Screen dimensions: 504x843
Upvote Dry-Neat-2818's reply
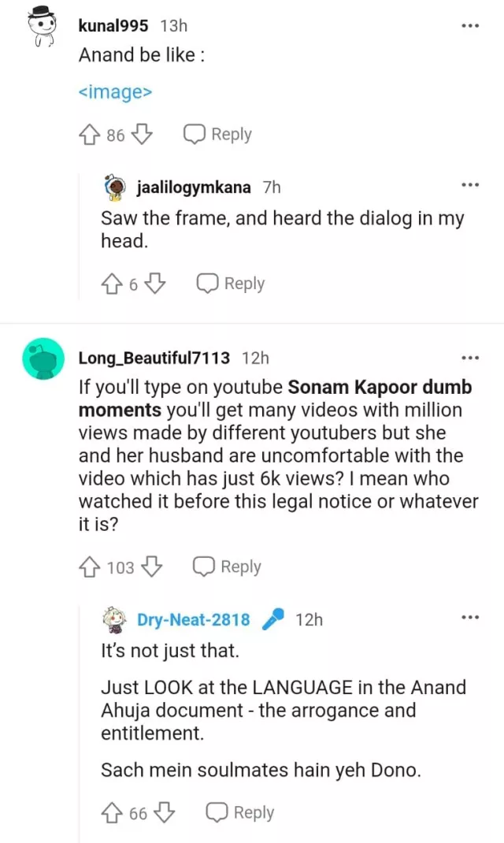click(x=110, y=812)
